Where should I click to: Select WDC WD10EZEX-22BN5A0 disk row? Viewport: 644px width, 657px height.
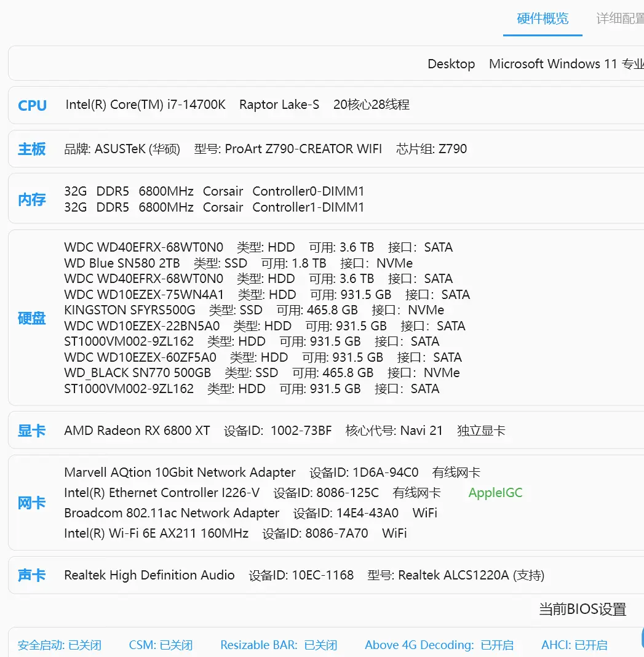pos(265,326)
